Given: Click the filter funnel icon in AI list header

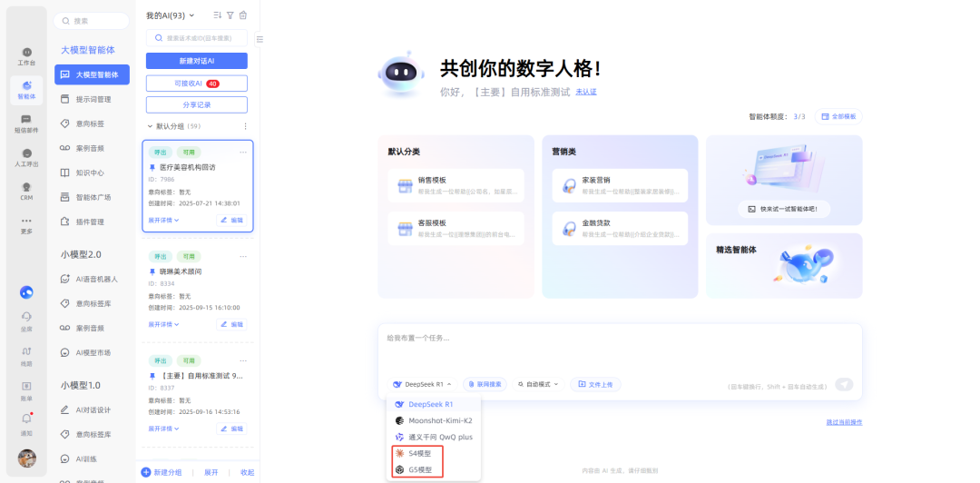Looking at the screenshot, I should pyautogui.click(x=230, y=15).
